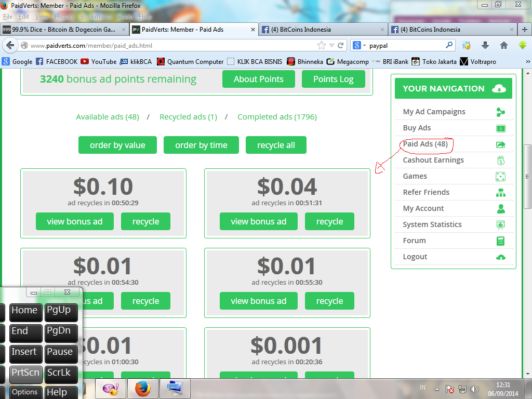This screenshot has height=399, width=532.
Task: Click Paid Ads arrow icon
Action: (500, 144)
